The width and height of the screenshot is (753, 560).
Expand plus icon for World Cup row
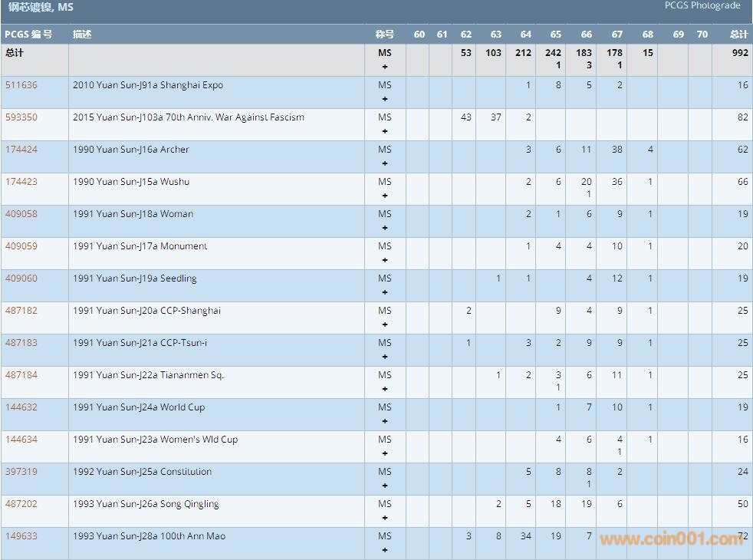click(x=384, y=421)
